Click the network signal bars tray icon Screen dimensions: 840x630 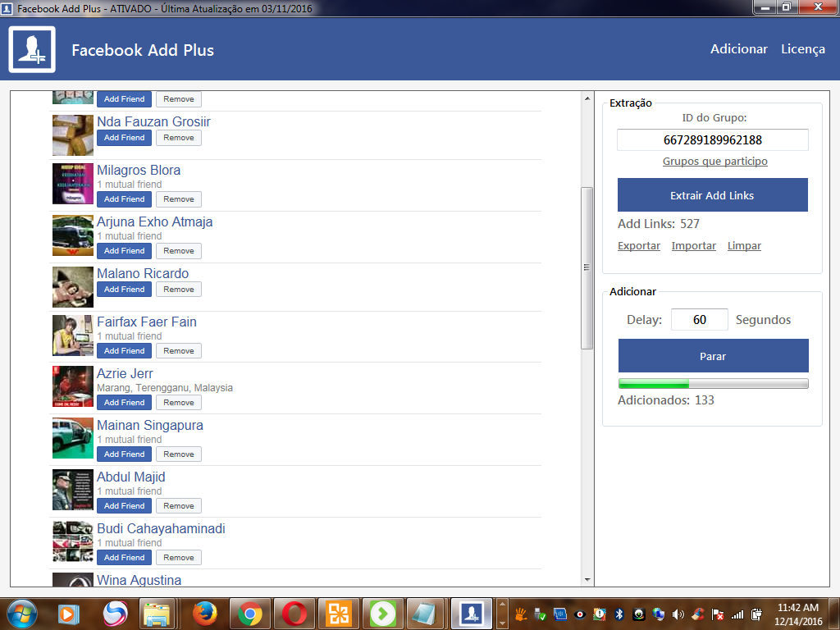click(737, 614)
